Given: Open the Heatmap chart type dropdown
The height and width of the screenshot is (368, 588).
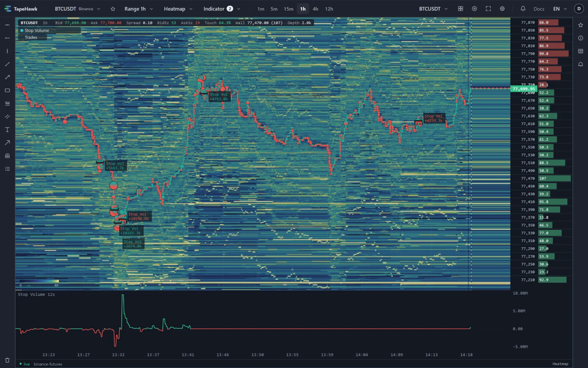Looking at the screenshot, I should [x=178, y=9].
